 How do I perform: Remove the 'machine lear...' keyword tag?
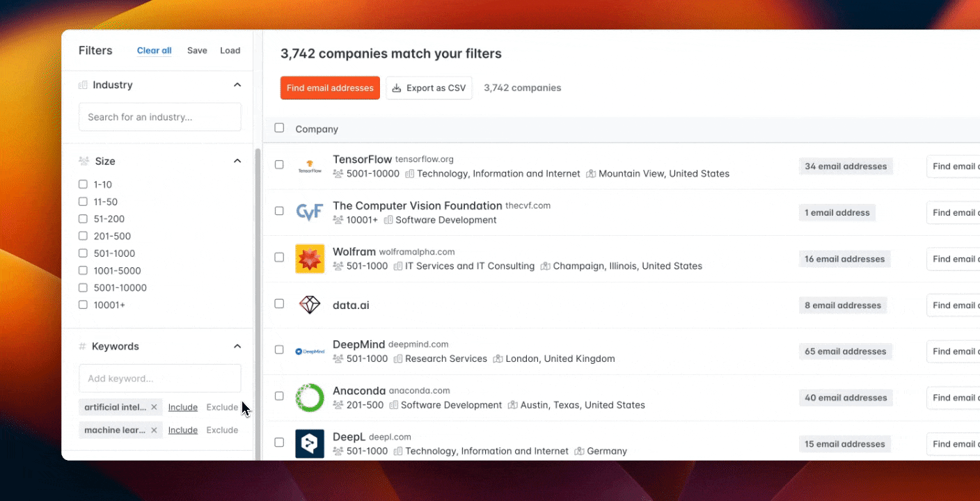coord(154,430)
